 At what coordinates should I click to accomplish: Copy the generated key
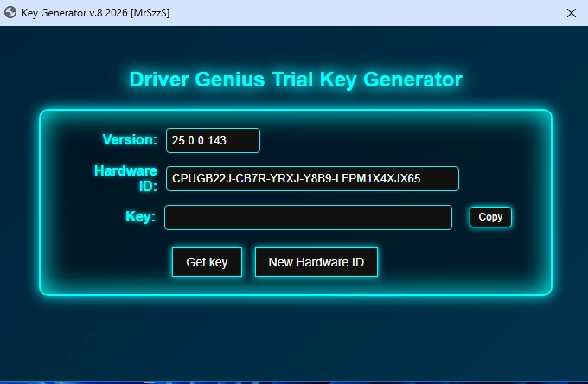[x=490, y=217]
